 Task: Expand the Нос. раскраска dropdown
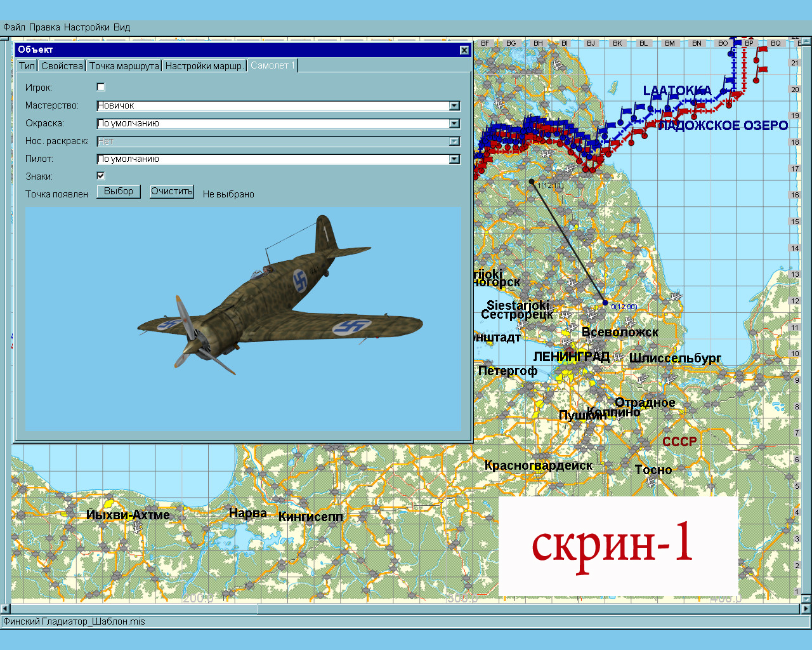coord(454,142)
